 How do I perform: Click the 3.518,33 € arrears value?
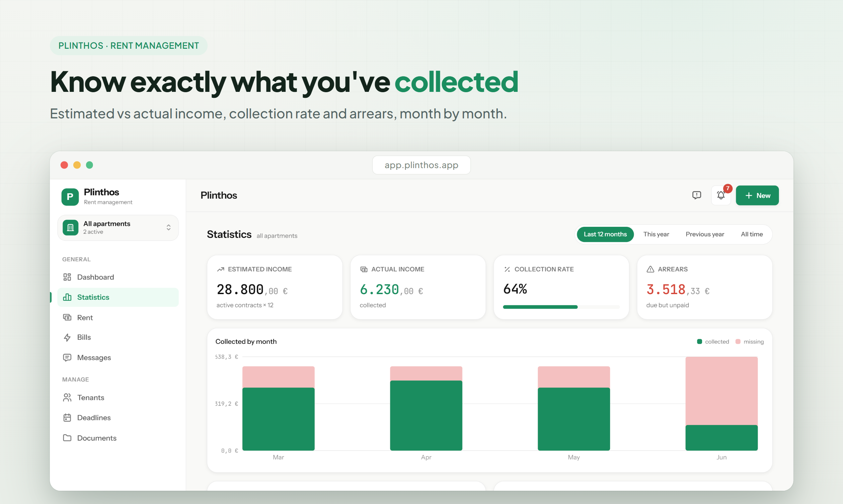[x=678, y=290]
